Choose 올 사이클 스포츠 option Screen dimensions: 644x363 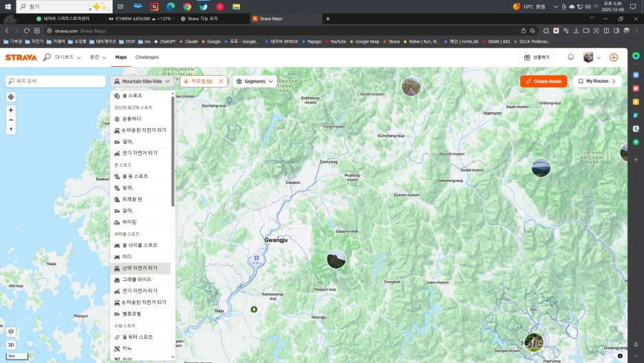click(140, 245)
